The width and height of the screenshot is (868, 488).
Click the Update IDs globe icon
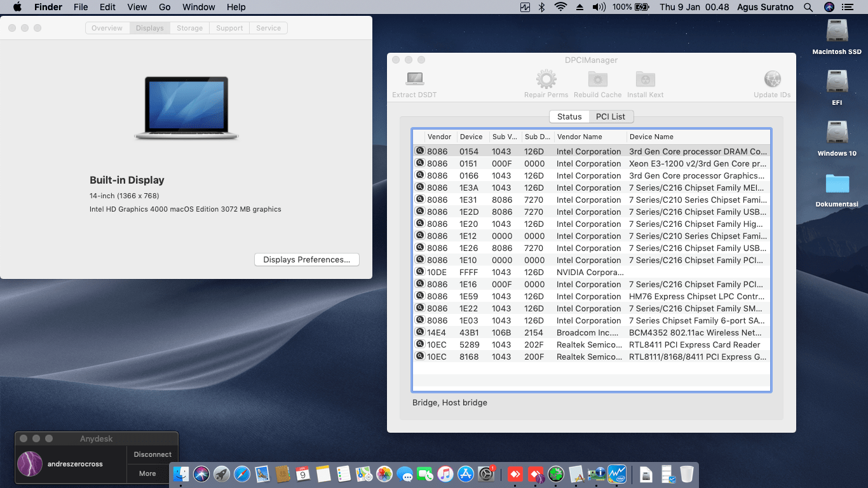point(772,79)
